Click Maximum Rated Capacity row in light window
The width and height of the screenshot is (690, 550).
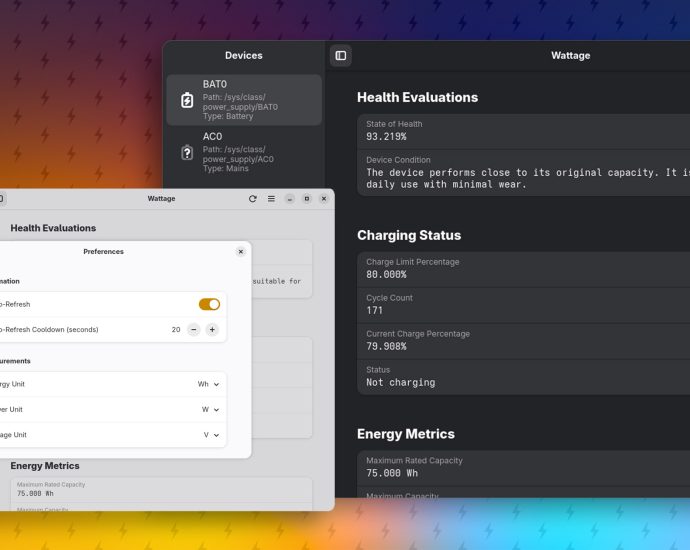[161, 490]
